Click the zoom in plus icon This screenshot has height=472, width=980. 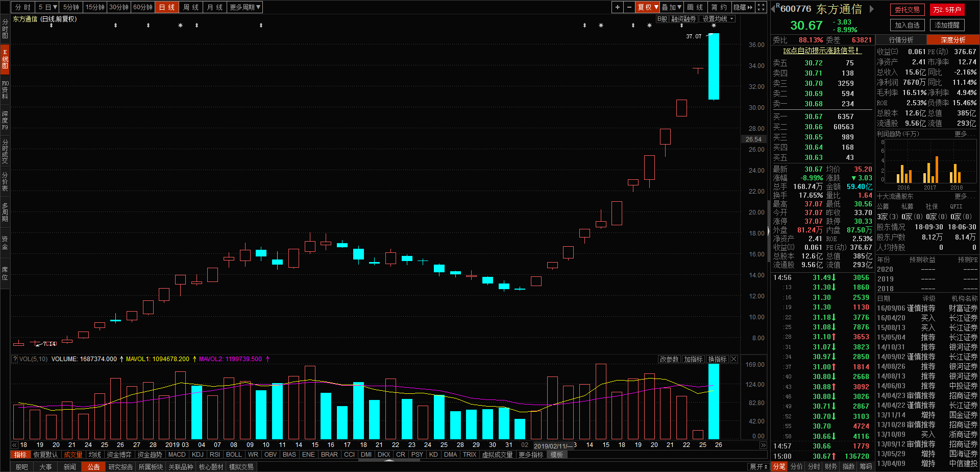pos(618,7)
